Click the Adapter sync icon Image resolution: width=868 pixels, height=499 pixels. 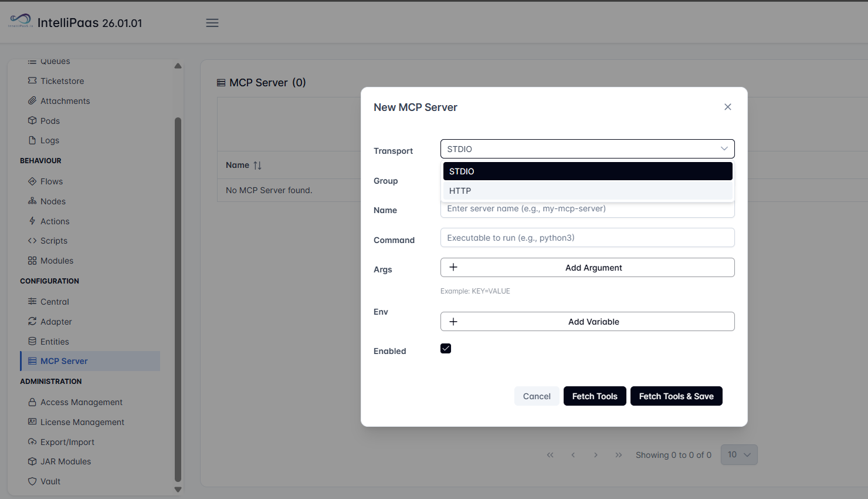point(32,321)
